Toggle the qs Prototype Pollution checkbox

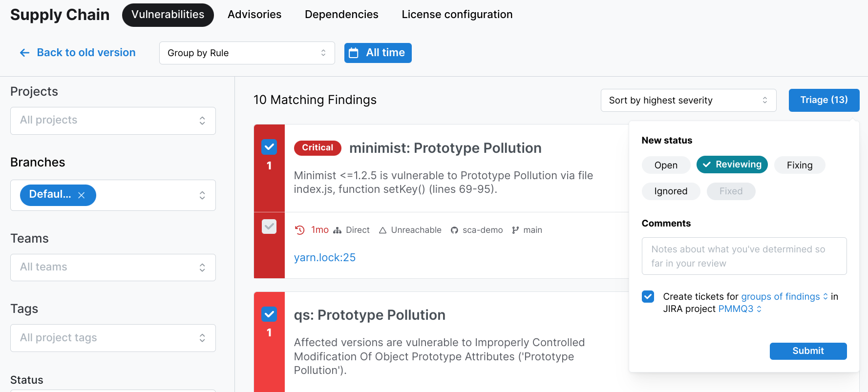tap(269, 314)
